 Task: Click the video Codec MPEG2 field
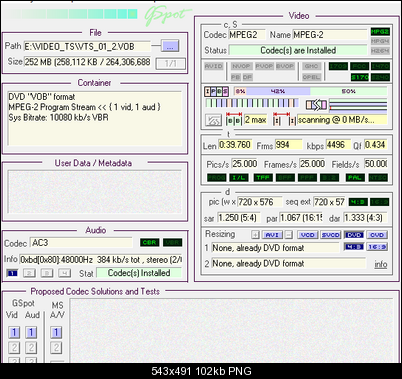(x=247, y=35)
